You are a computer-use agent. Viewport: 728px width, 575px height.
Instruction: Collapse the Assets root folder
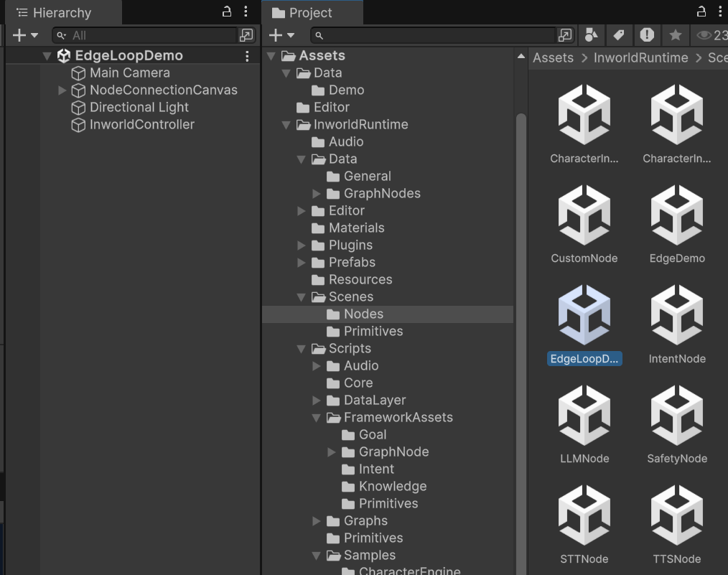[271, 56]
